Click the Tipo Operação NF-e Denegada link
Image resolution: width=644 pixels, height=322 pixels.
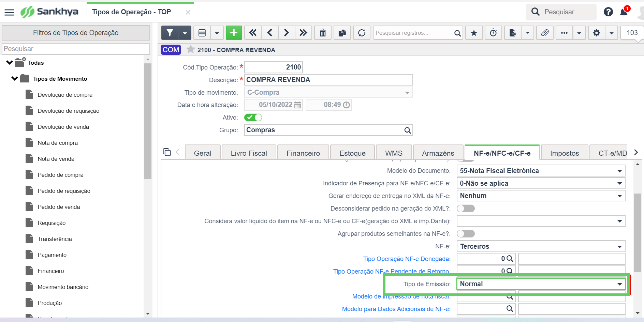pos(407,259)
